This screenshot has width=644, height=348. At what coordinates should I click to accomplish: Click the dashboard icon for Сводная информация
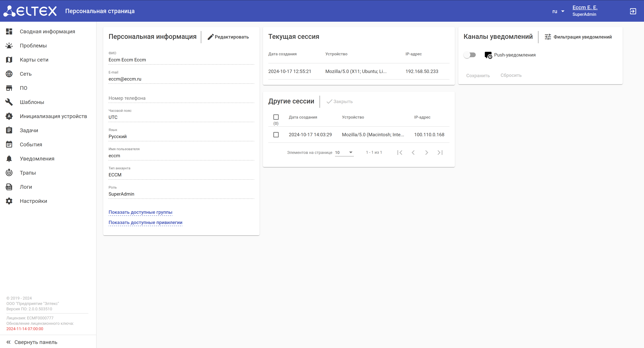9,31
